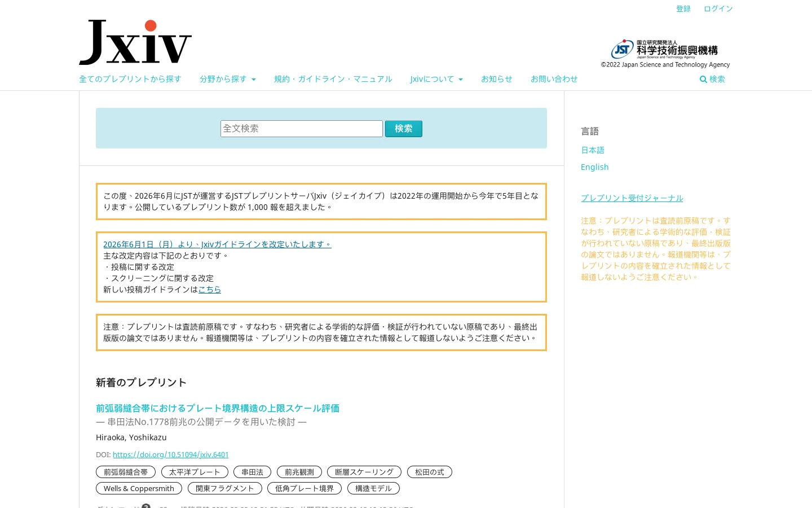Click the Jxiv logo
Viewport: 812px width, 508px height.
coord(135,42)
